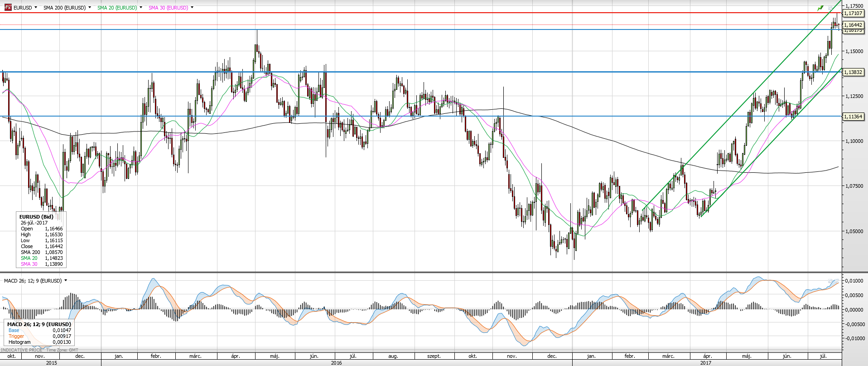Click the 1,17500 price axis label
Screen dimensions: 868x366
tap(854, 6)
